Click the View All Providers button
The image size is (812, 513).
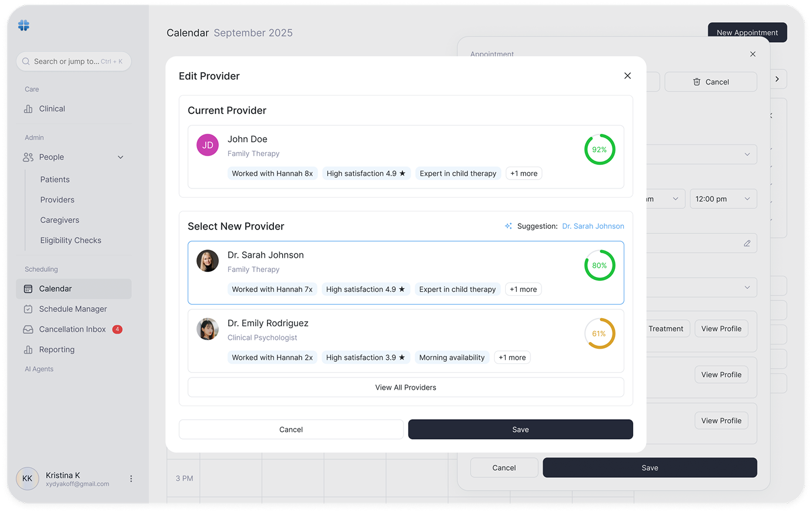pos(405,387)
